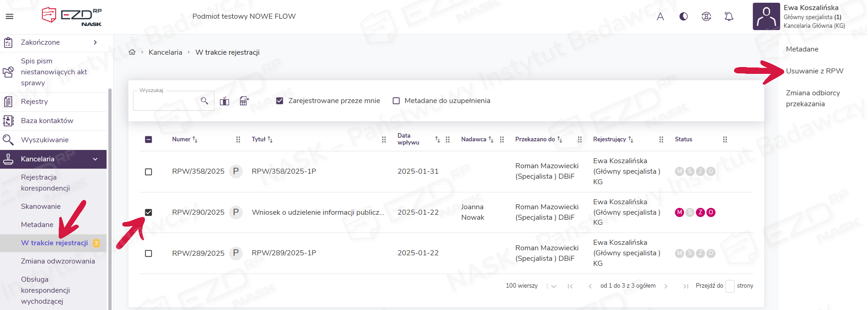This screenshot has width=868, height=310.
Task: Click the magnifier search icon in Wyszukaj
Action: point(204,101)
